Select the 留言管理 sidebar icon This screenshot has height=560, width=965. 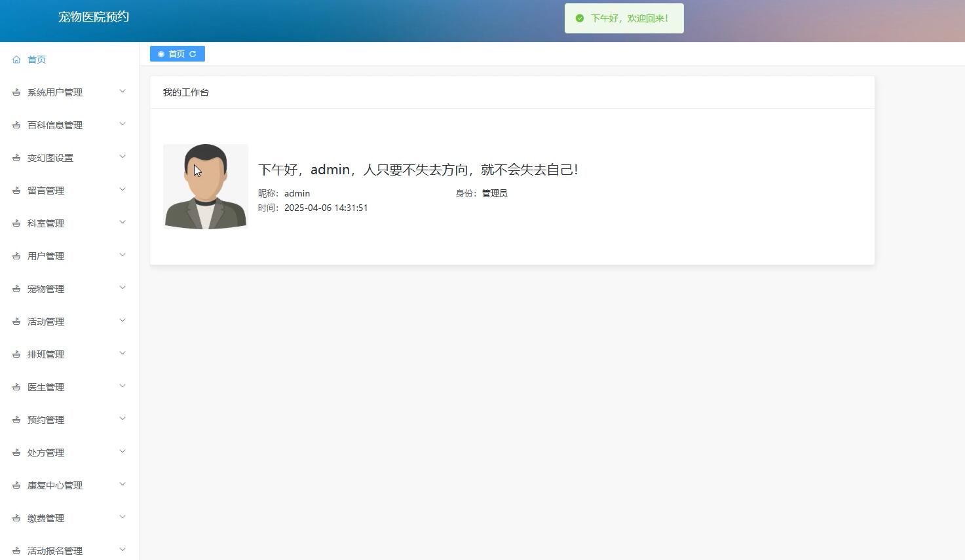tap(16, 190)
